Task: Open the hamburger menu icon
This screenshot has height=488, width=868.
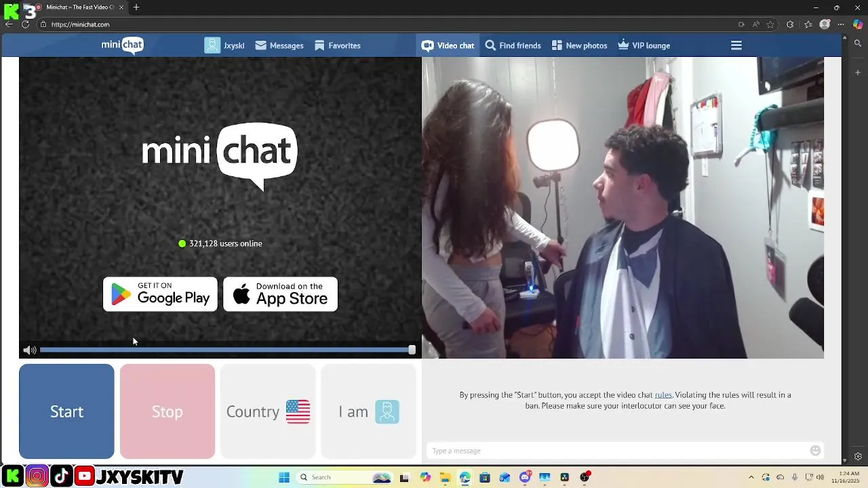Action: point(736,45)
